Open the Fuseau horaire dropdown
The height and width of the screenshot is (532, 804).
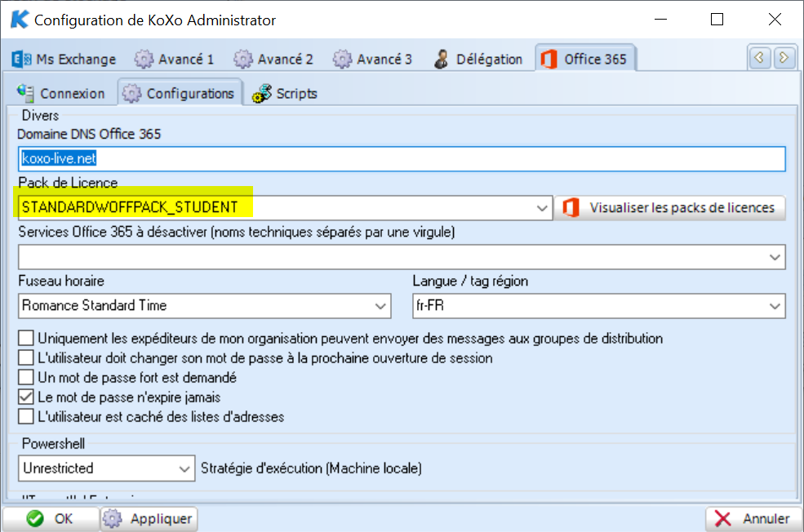pos(380,306)
